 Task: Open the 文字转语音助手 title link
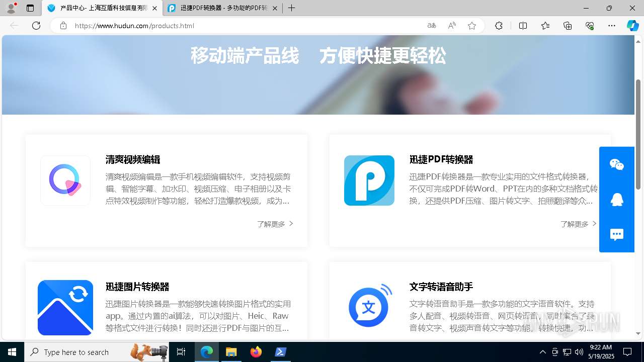coord(441,287)
